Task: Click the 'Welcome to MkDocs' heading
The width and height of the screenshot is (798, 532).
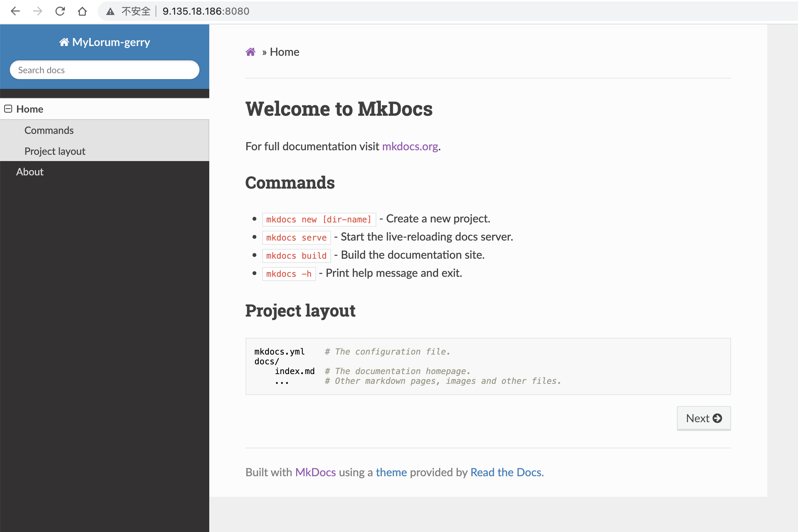Action: tap(339, 109)
